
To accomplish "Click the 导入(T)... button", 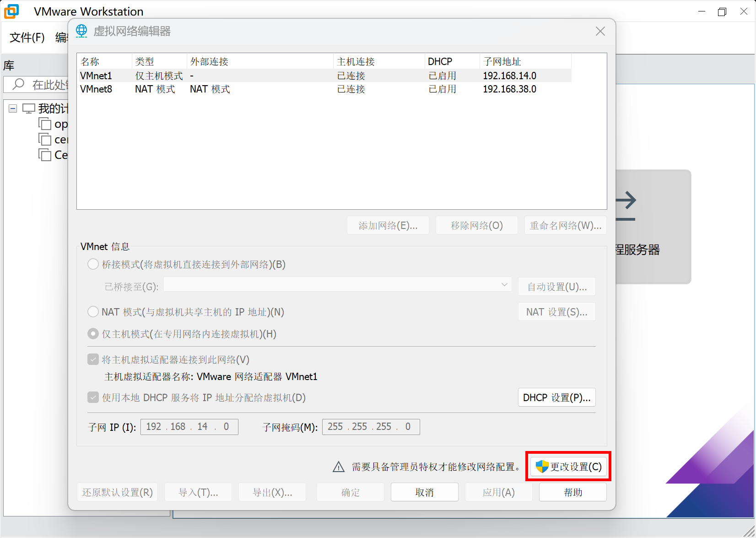I will pyautogui.click(x=198, y=492).
